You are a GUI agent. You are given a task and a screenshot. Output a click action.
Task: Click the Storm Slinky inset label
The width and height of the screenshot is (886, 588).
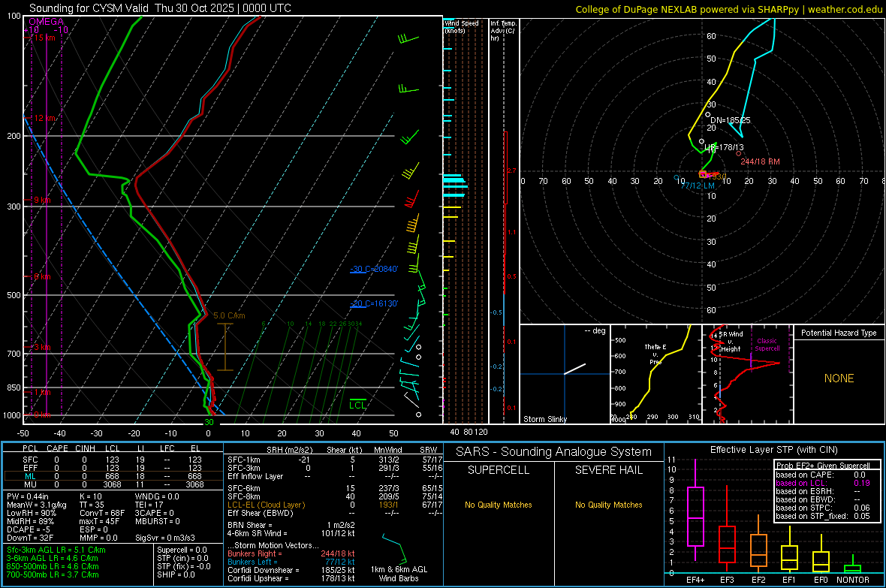pos(544,419)
